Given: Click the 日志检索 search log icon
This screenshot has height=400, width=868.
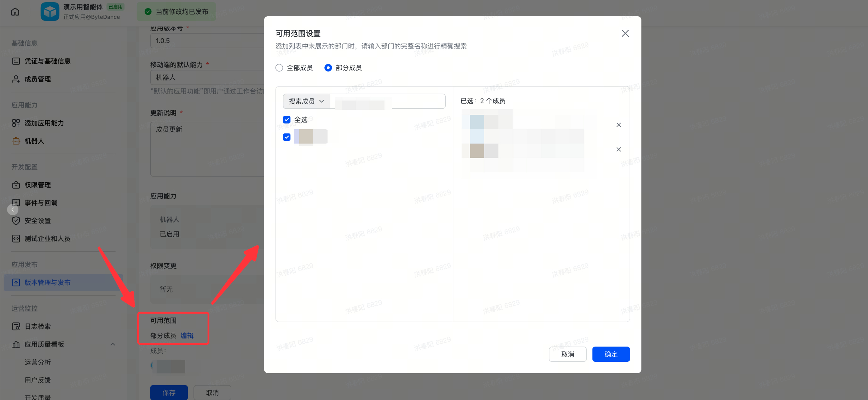Looking at the screenshot, I should [16, 326].
